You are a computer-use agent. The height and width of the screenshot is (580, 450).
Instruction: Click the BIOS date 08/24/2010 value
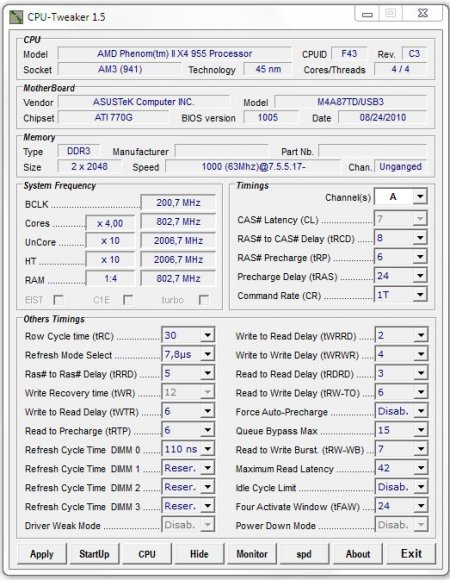[x=383, y=118]
